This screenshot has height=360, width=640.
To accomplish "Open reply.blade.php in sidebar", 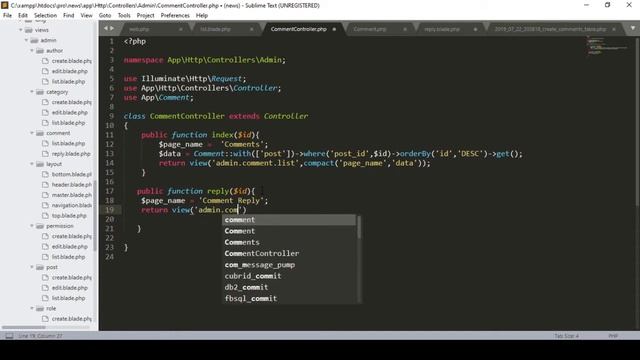I will [71, 153].
